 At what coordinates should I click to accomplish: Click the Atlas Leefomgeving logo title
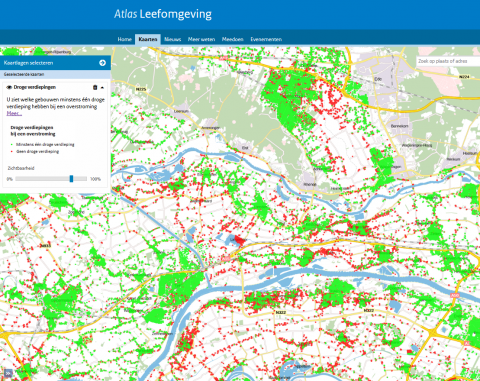pyautogui.click(x=163, y=14)
